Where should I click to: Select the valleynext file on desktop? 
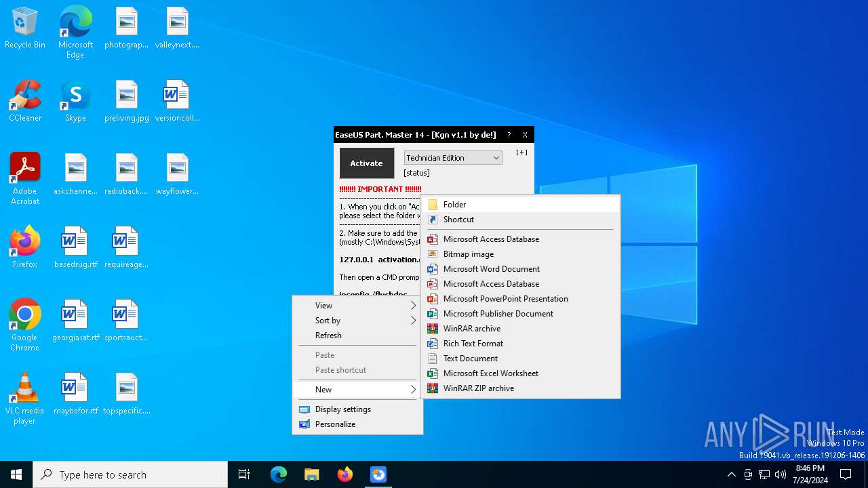(177, 28)
